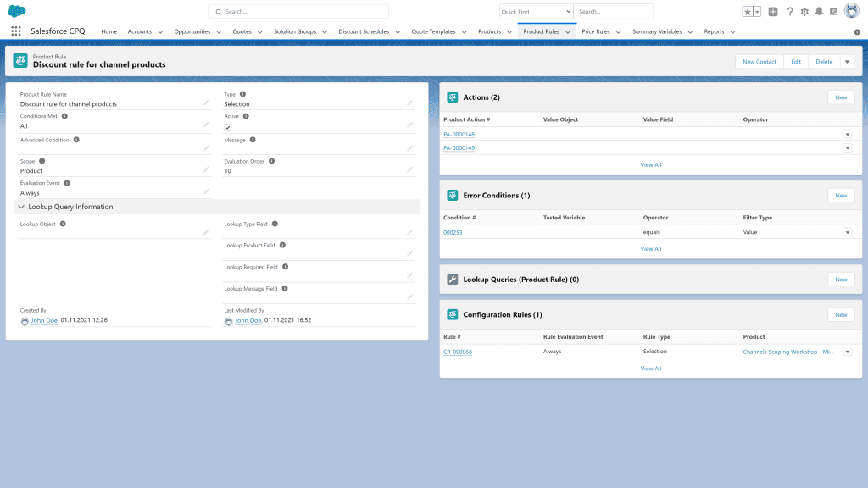Click the info icon next to Lookup Type Field

[275, 224]
